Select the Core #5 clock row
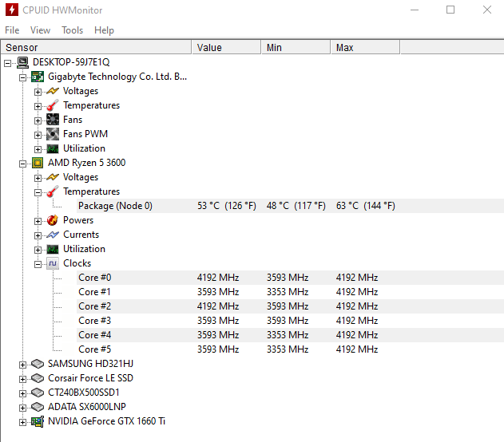 290,349
